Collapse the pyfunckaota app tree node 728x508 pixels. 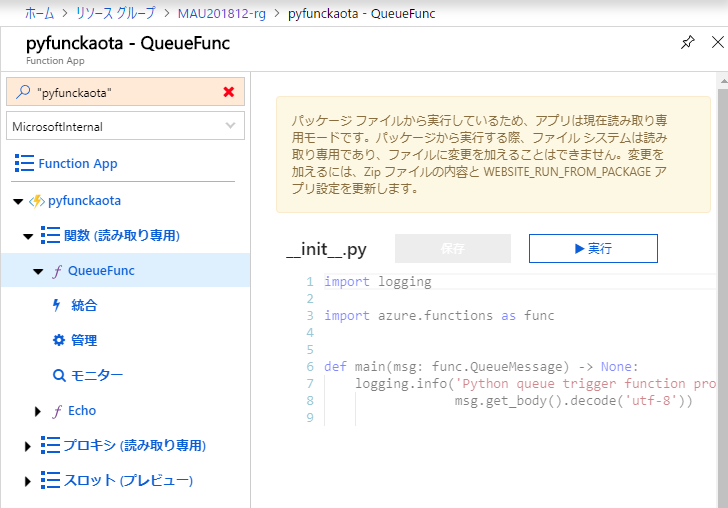(x=18, y=201)
